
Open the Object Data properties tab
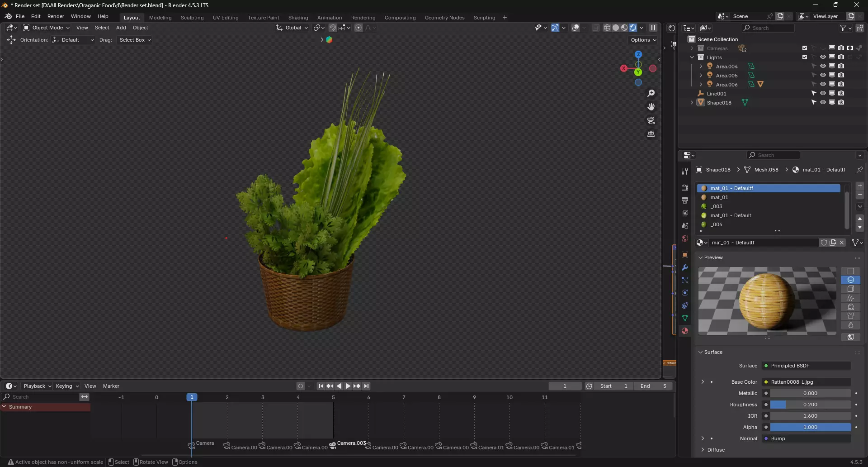point(685,318)
